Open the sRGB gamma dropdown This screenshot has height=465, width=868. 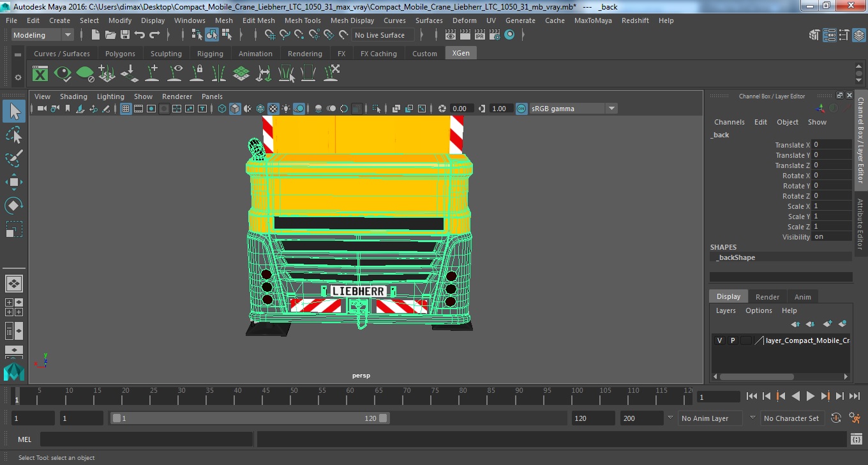click(x=573, y=109)
